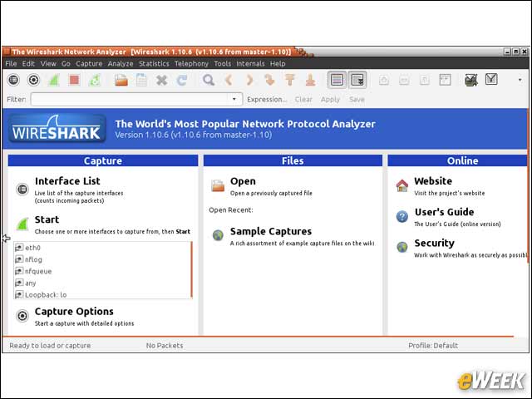532x399 pixels.
Task: Find a packet with the magnifier icon
Action: coord(209,80)
